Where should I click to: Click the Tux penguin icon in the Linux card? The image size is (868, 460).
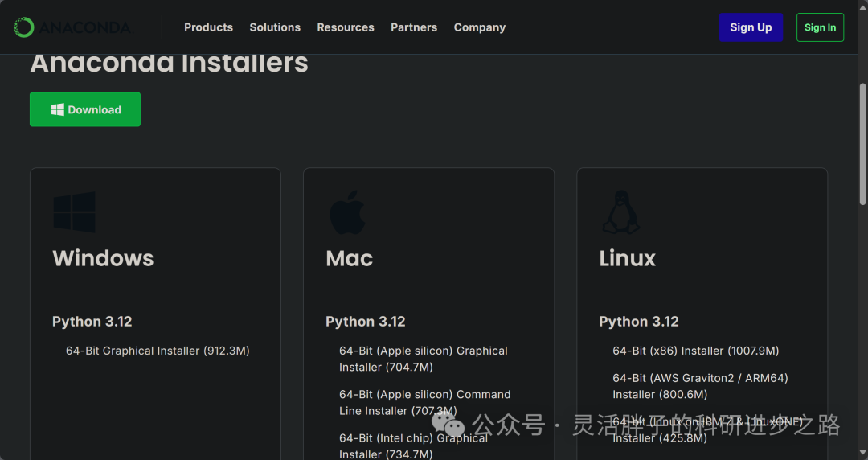pyautogui.click(x=620, y=212)
